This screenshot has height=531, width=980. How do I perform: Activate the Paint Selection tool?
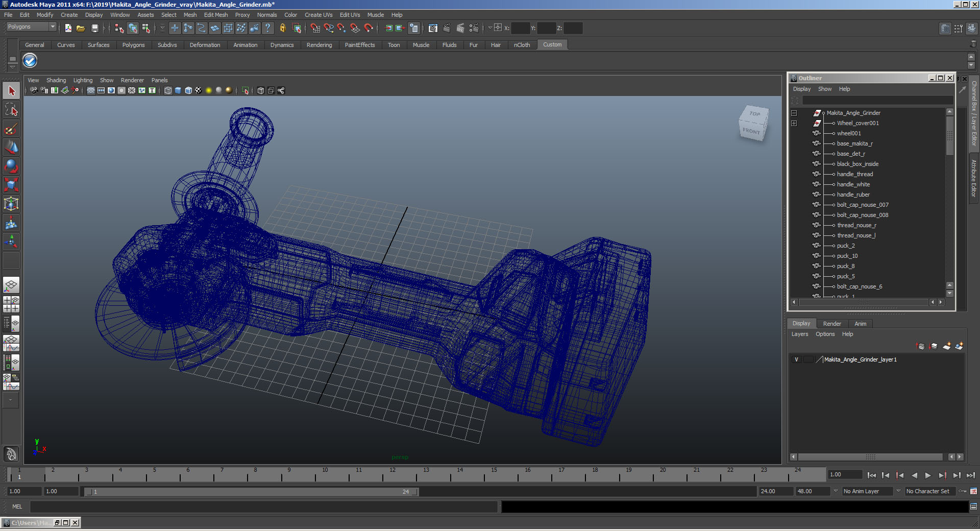(x=11, y=129)
